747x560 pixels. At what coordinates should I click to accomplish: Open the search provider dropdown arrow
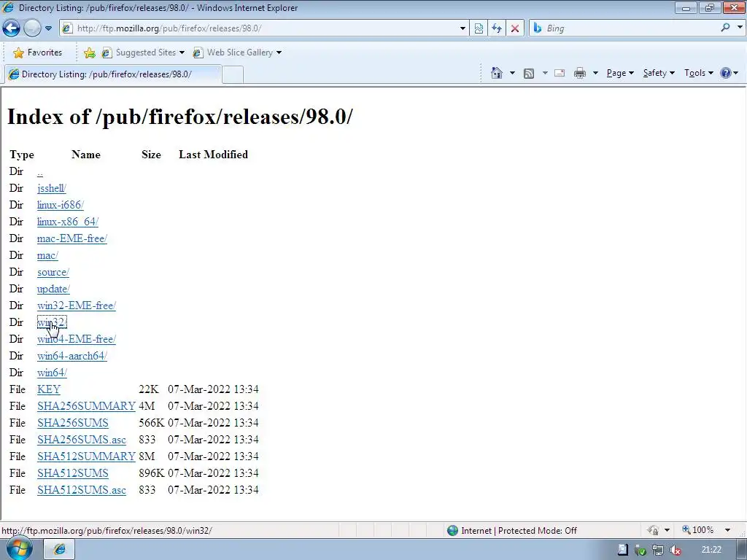pos(740,28)
